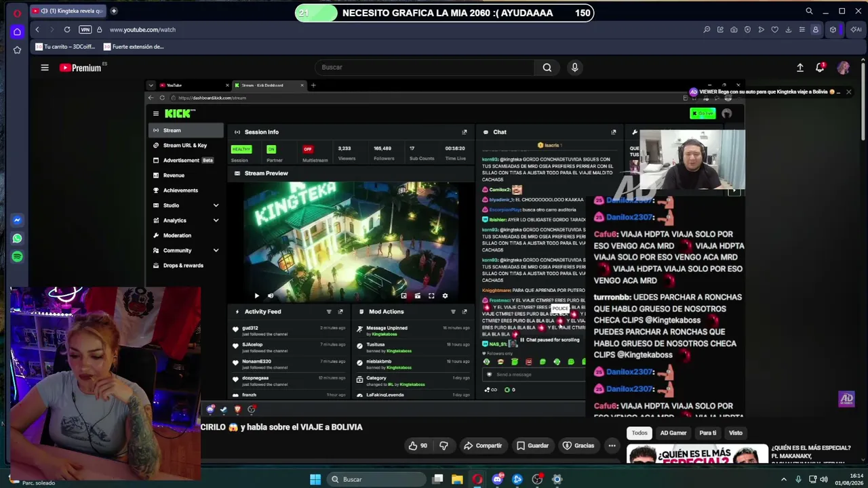Open the Opera menu logo
Image resolution: width=868 pixels, height=488 pixels.
coord(17,12)
